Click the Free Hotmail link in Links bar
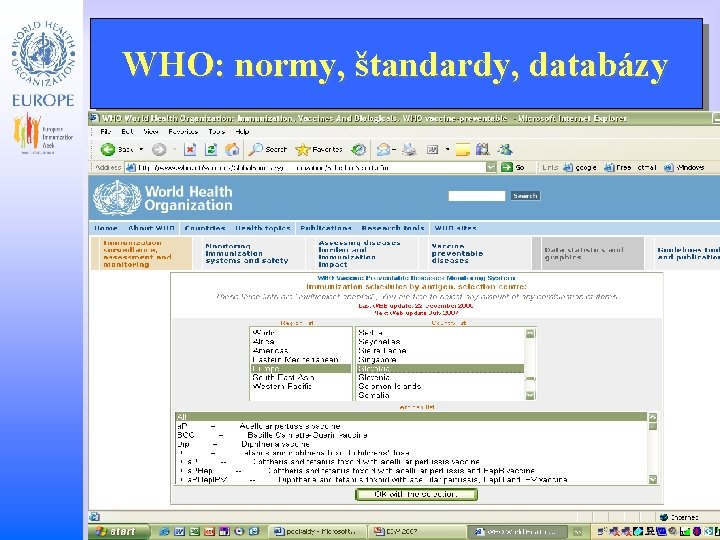The width and height of the screenshot is (720, 540). 630,167
